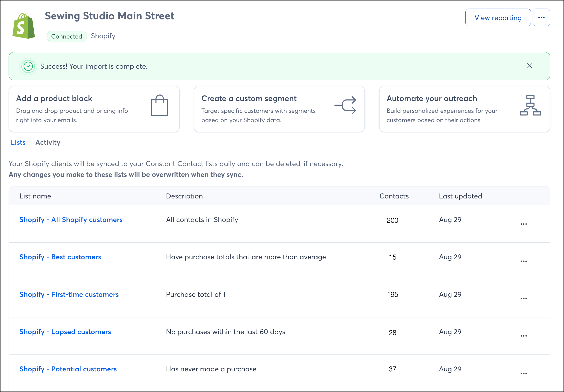Switch to the Activity tab

(48, 143)
